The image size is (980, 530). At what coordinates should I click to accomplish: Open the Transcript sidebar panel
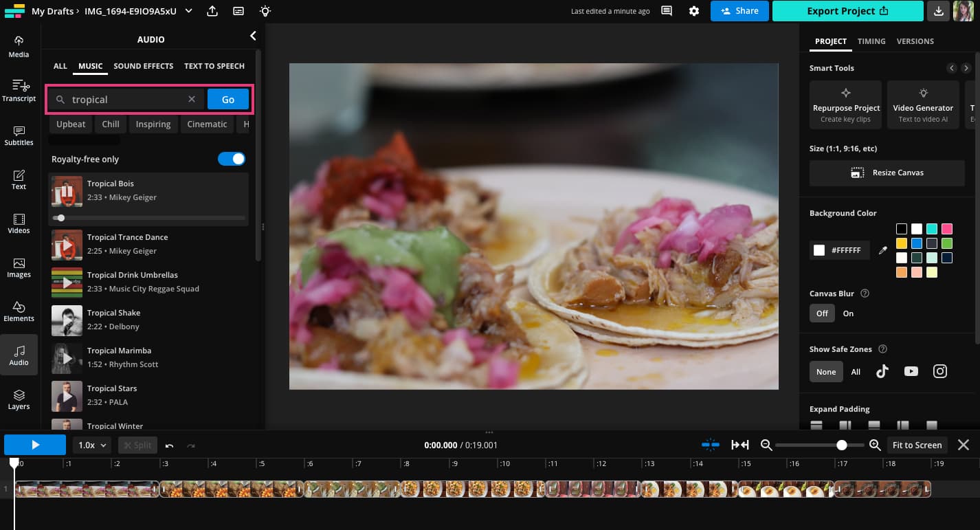[x=19, y=91]
